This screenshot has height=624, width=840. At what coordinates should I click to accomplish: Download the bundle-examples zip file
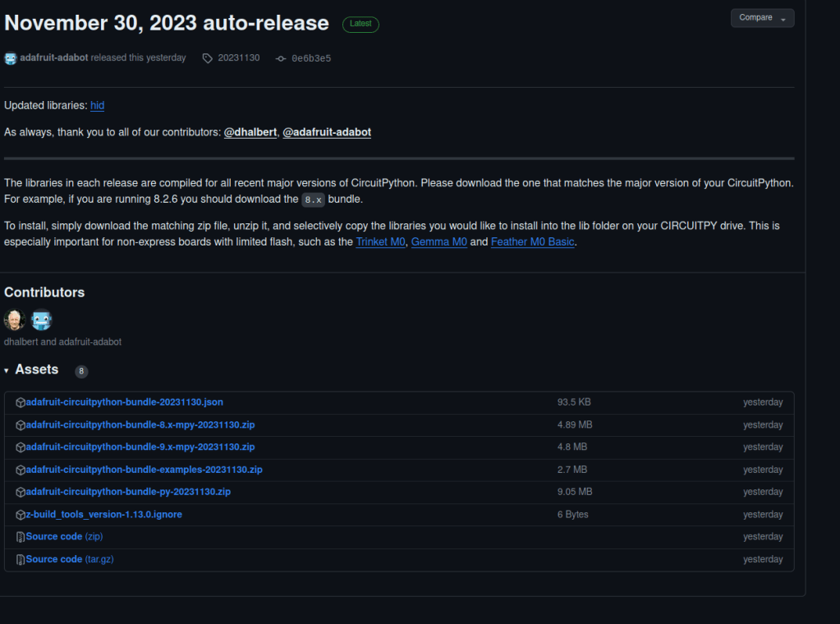[144, 470]
